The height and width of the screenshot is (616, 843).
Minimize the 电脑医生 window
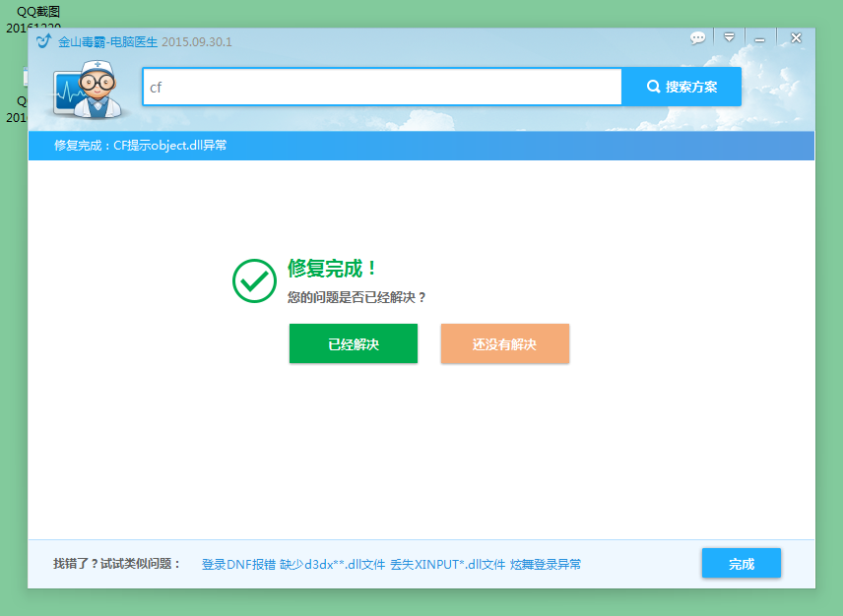point(759,39)
